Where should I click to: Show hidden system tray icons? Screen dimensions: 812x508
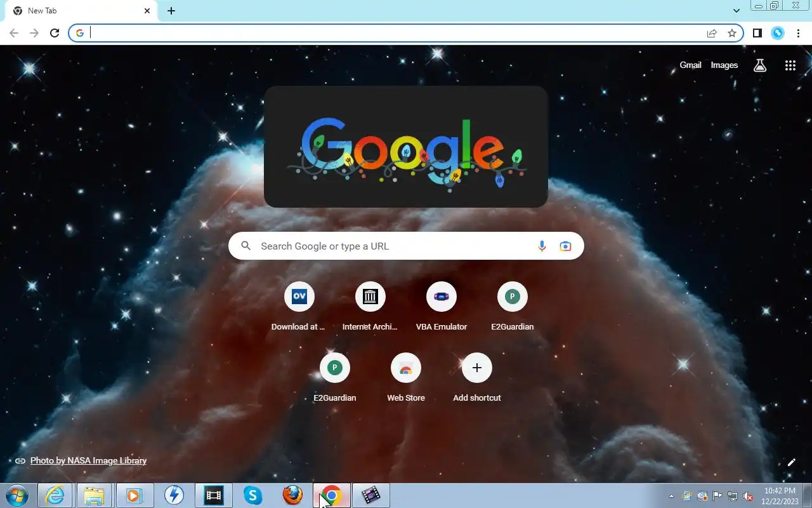coord(671,496)
